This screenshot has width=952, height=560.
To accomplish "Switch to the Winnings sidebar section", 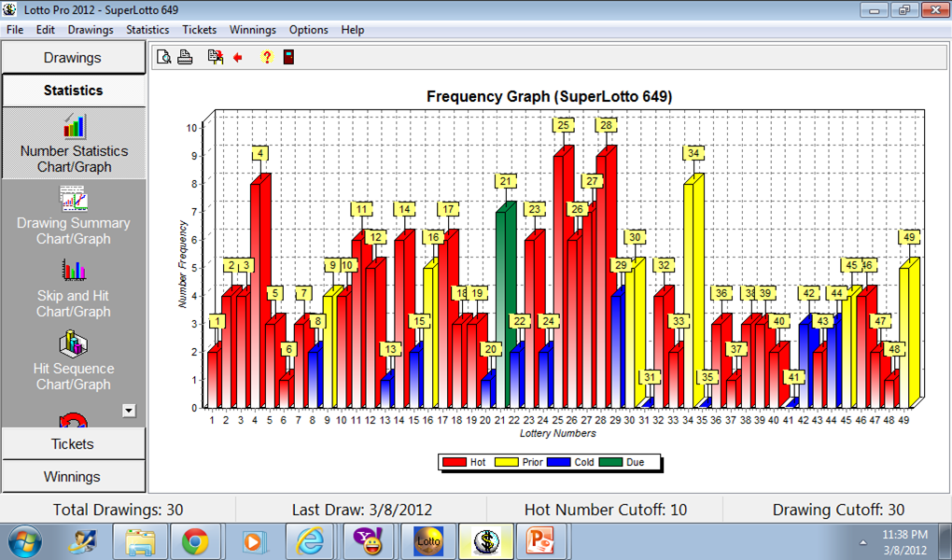I will pyautogui.click(x=73, y=477).
